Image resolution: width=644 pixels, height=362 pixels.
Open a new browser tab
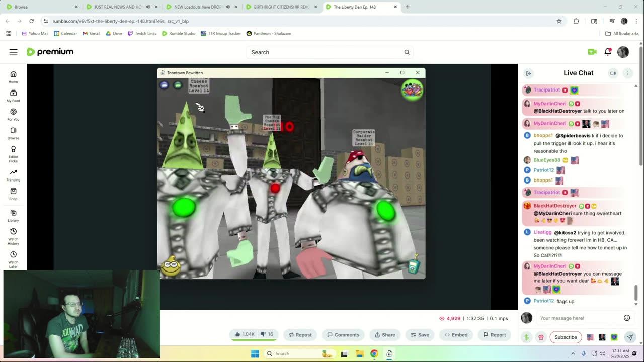tap(408, 7)
